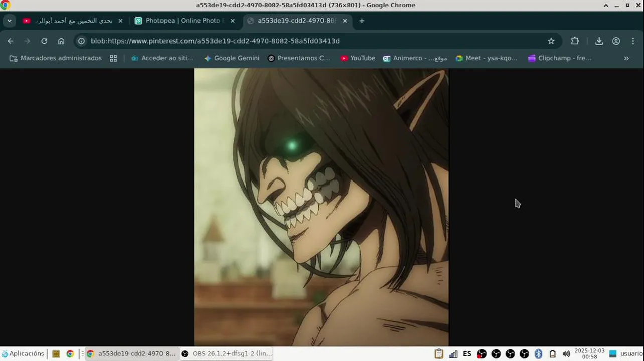Close the Photopea tab

point(232,21)
